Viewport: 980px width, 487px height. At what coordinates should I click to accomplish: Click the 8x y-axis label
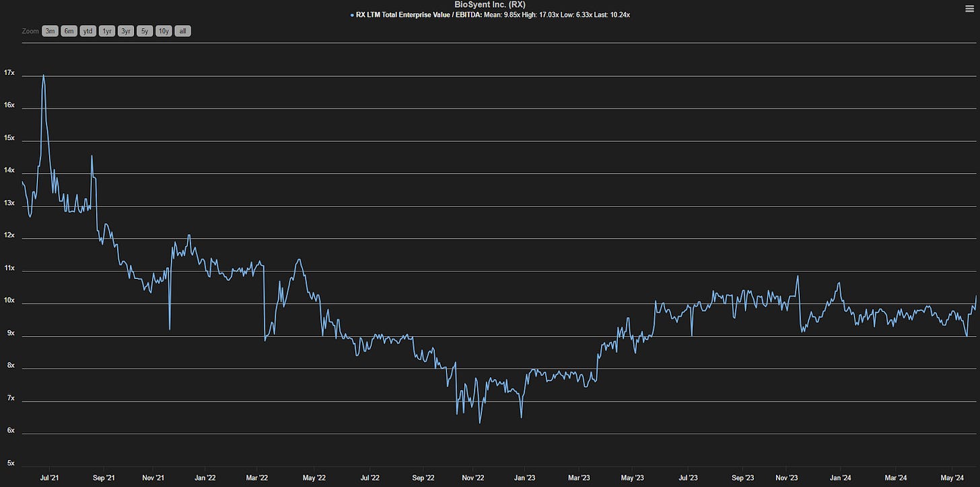pos(11,365)
